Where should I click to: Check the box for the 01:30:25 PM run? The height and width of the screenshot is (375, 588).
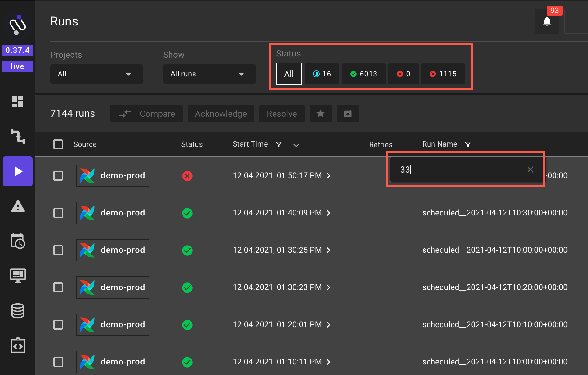coord(58,250)
